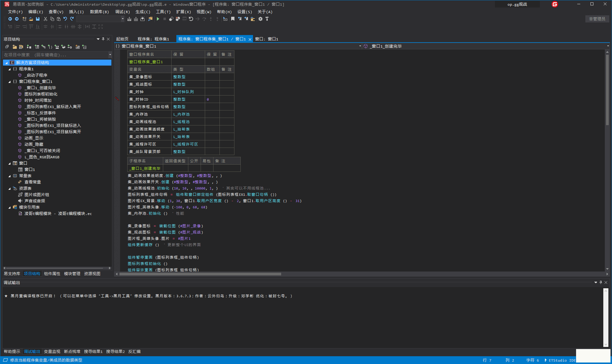Collapse the 模块引用表 tree node
Screen dimensions: 612x364
pos(10,207)
